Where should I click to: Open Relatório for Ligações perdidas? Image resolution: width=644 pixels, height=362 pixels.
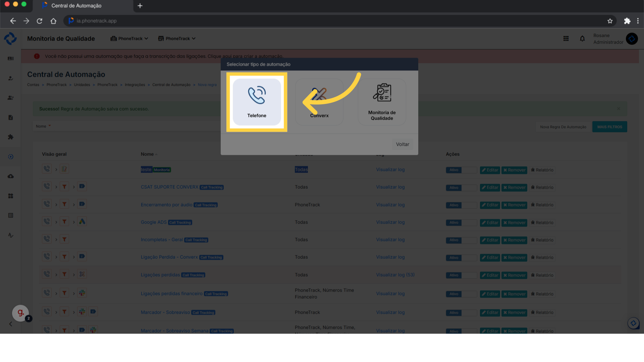542,275
